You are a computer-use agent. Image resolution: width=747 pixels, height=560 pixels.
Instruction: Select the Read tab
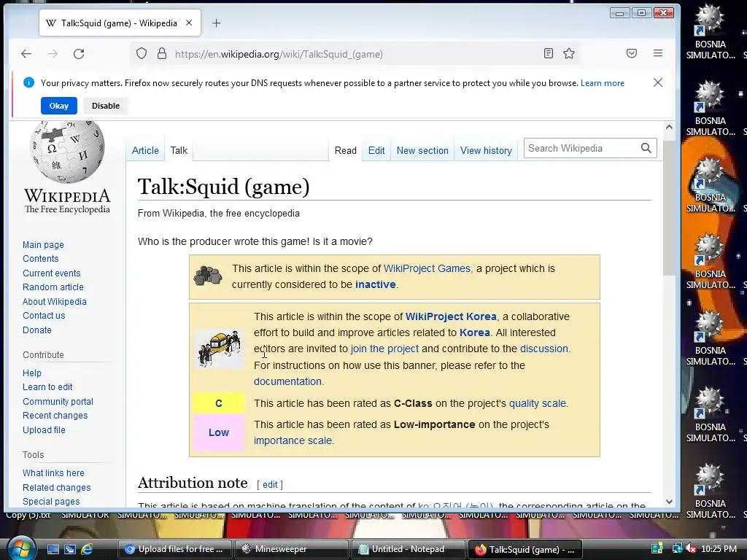point(345,150)
